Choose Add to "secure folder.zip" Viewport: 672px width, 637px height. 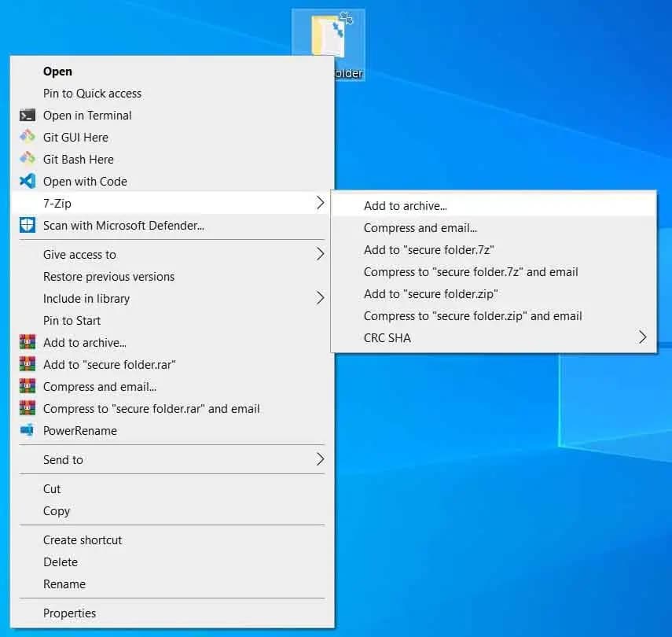[x=494, y=294]
